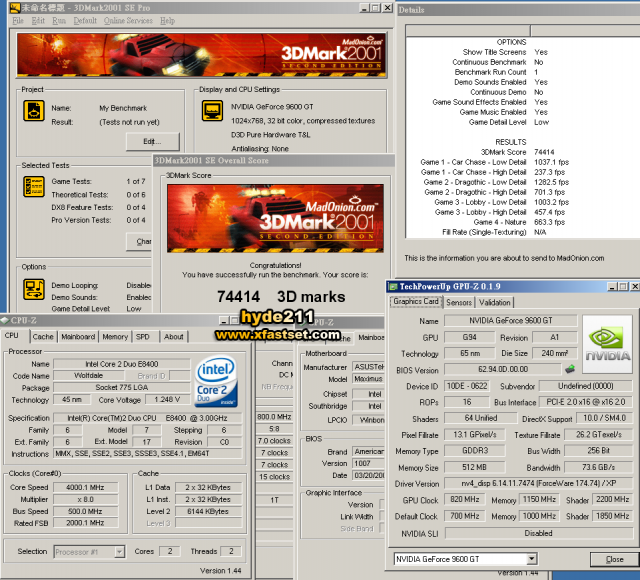The width and height of the screenshot is (640, 580).
Task: Click the 74414 3D marks score text
Action: click(281, 297)
